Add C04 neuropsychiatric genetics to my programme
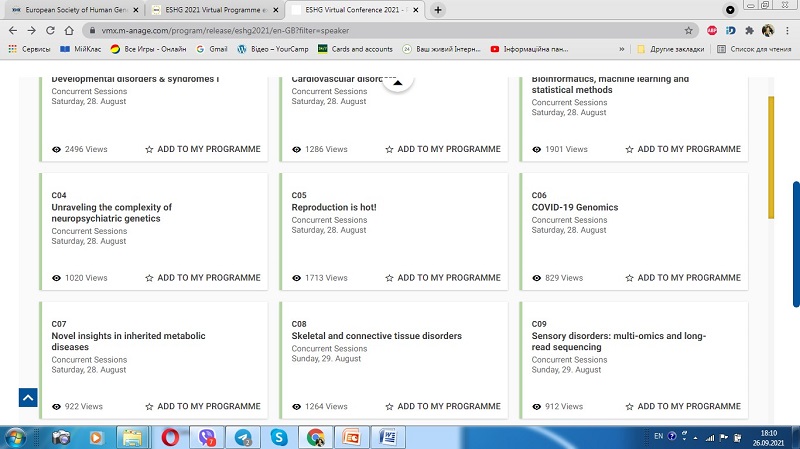Viewport: 800px width, 449px height. click(x=203, y=277)
